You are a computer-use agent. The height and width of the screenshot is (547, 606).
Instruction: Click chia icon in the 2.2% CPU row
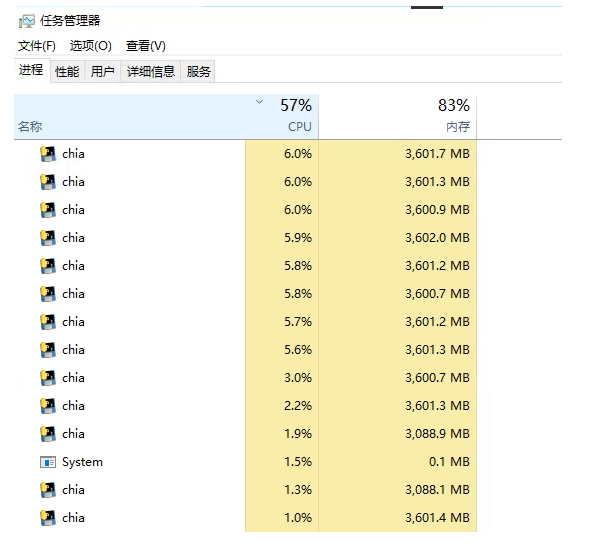point(47,406)
